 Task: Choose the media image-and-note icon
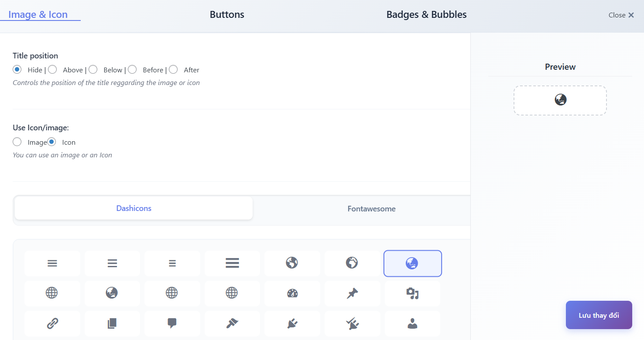click(413, 293)
